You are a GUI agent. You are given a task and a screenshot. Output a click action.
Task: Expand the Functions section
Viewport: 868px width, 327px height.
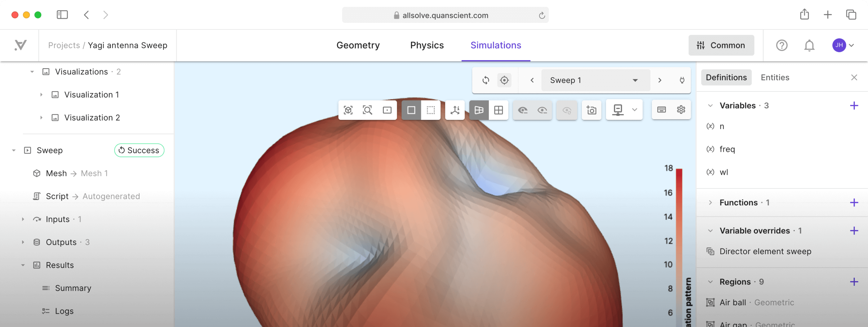710,202
